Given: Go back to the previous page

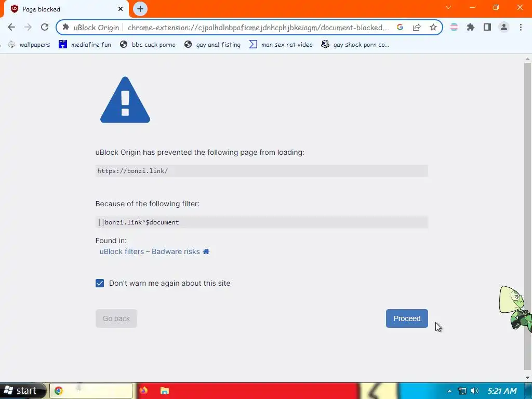Looking at the screenshot, I should click(11, 28).
